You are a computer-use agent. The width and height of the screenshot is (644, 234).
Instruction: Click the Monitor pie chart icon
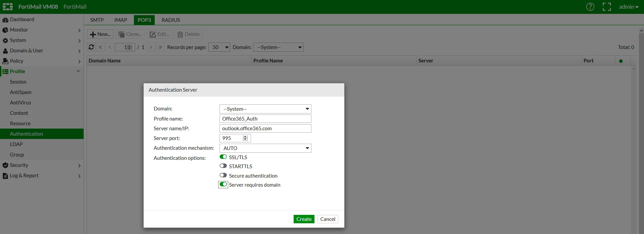point(5,30)
